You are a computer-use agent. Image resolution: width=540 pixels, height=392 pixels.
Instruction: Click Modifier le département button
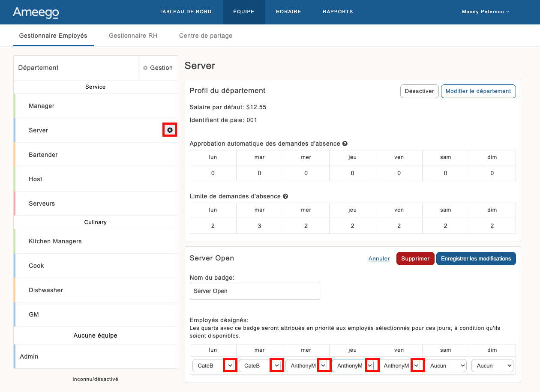[x=478, y=91]
